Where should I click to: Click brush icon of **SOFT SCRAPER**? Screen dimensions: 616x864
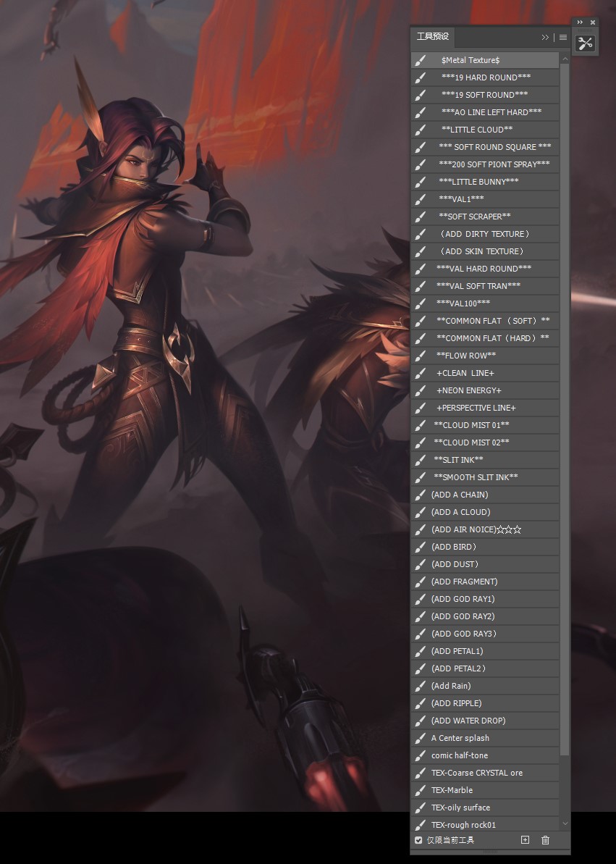421,217
